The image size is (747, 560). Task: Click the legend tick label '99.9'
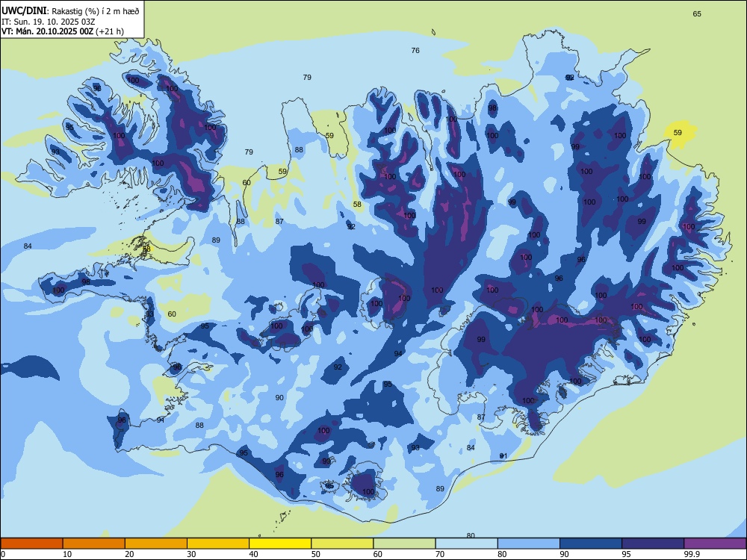tap(691, 554)
